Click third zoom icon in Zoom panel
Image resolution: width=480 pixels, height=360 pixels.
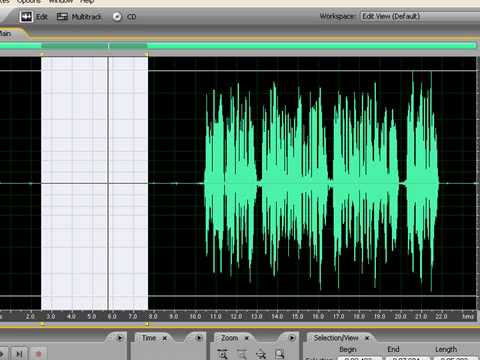click(261, 354)
